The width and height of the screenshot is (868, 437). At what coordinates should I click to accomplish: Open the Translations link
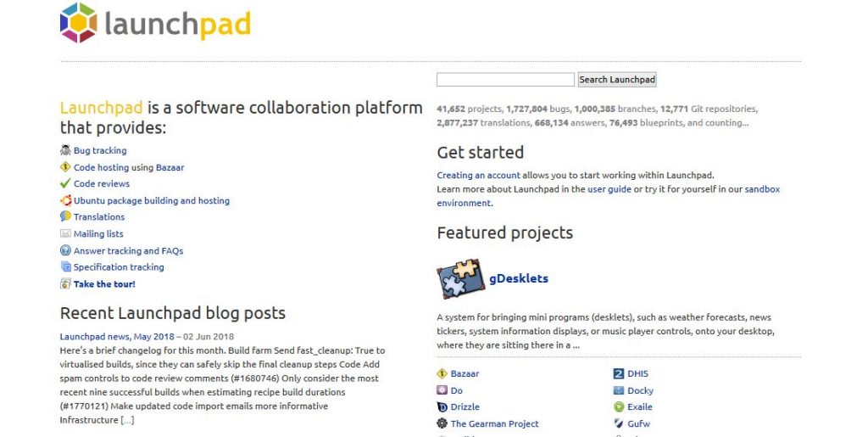[x=99, y=217]
